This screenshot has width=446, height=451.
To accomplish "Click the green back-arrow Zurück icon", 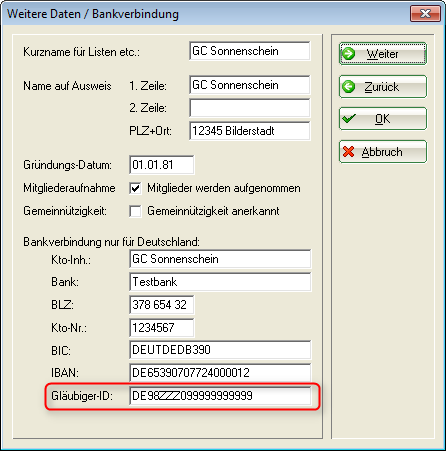I will [349, 87].
